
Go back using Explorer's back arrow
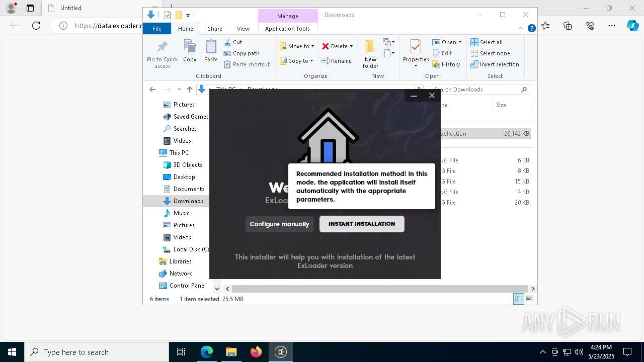[x=152, y=89]
